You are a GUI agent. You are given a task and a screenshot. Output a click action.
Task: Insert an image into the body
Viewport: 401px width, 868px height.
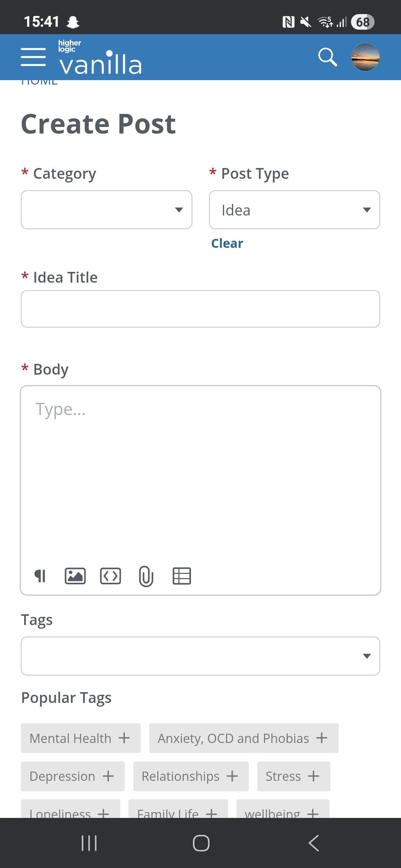click(75, 576)
